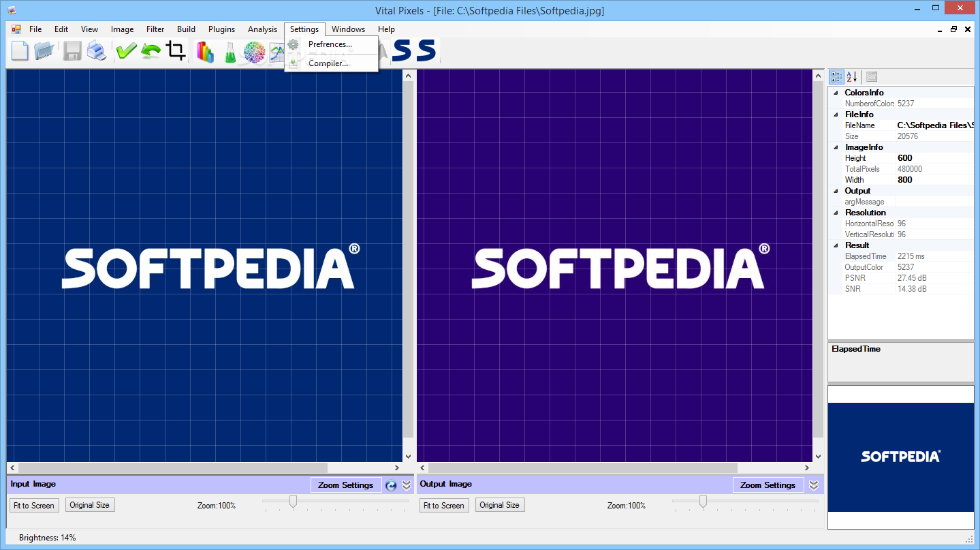The width and height of the screenshot is (980, 550).
Task: Toggle Categorized view in property grid
Action: [x=837, y=77]
